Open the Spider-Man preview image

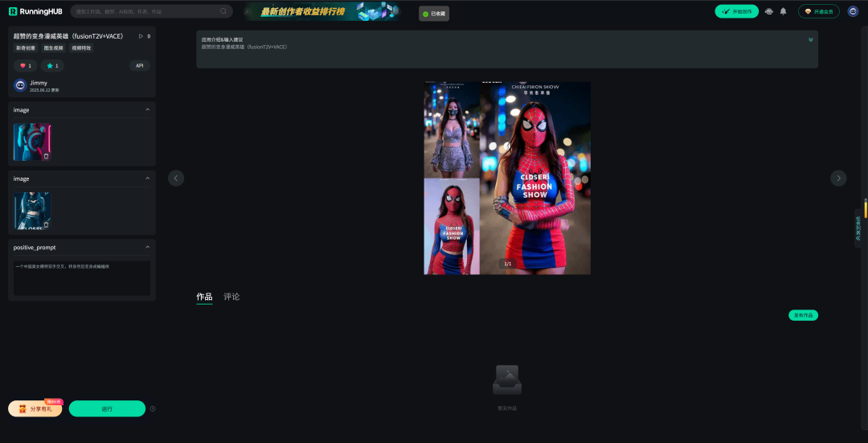click(507, 178)
